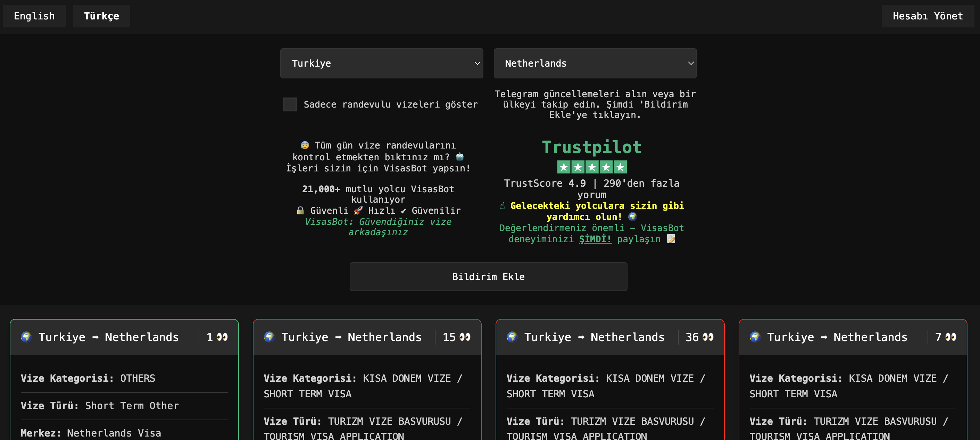Click the Merkez: Netherlands Visa row
The height and width of the screenshot is (440, 980).
click(x=124, y=433)
